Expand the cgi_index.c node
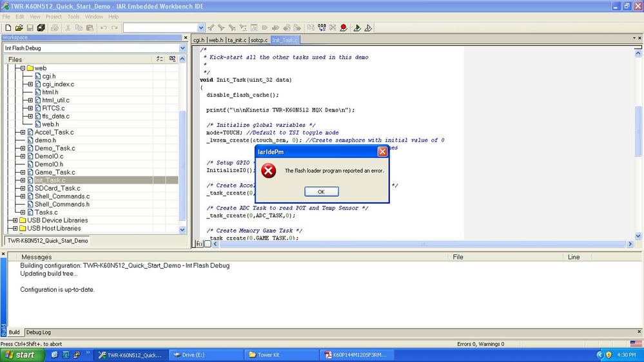Image resolution: width=644 pixels, height=362 pixels. 30,84
